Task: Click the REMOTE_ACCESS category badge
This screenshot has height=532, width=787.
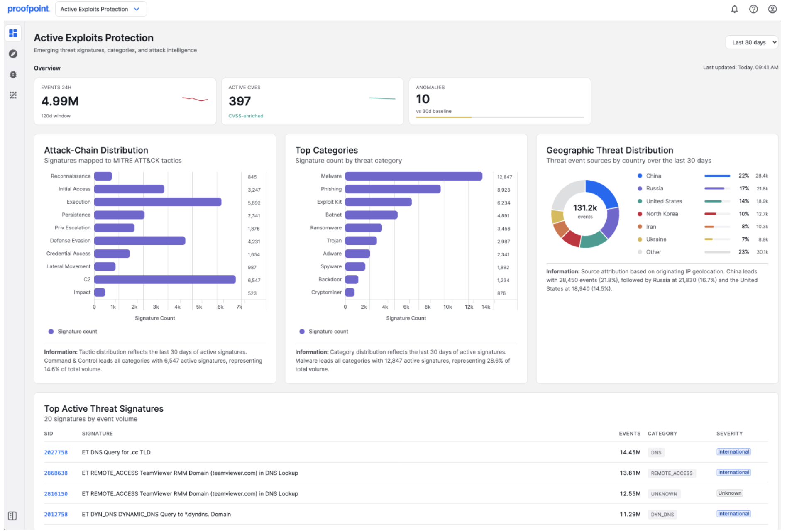Action: coord(672,473)
